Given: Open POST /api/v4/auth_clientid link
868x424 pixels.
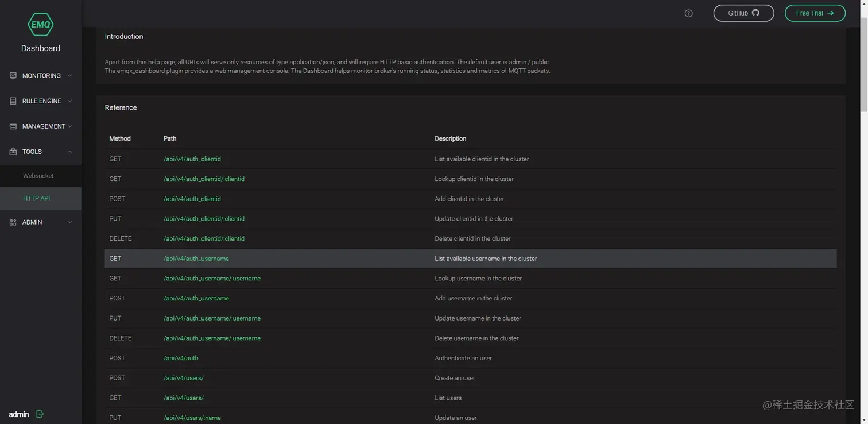Looking at the screenshot, I should click(x=192, y=199).
